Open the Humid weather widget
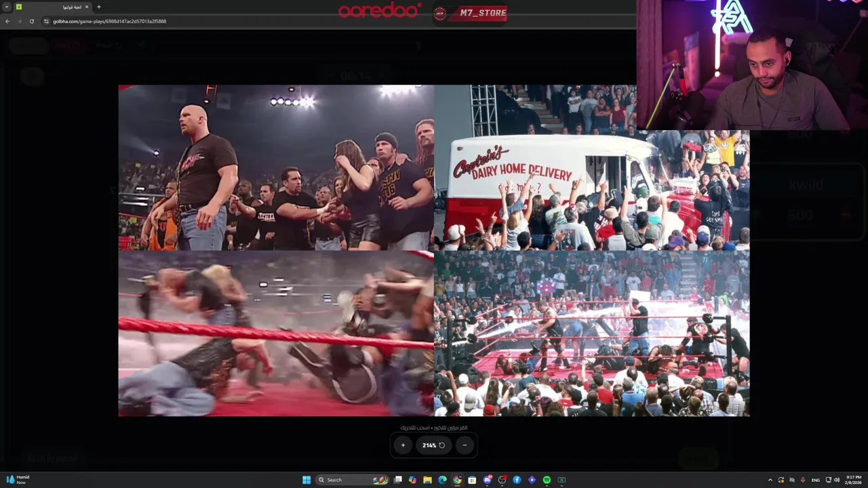 [x=18, y=480]
